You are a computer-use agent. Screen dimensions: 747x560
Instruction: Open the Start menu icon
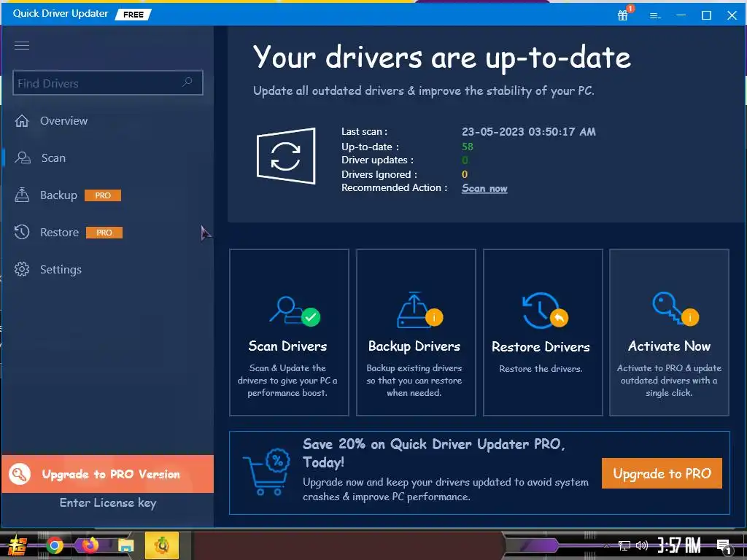pyautogui.click(x=17, y=545)
